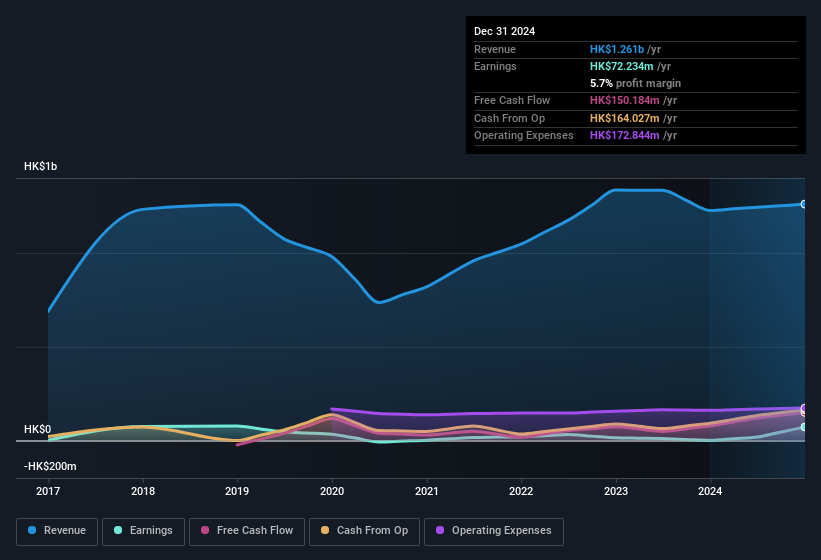Click the 2019 x-axis label

[237, 491]
